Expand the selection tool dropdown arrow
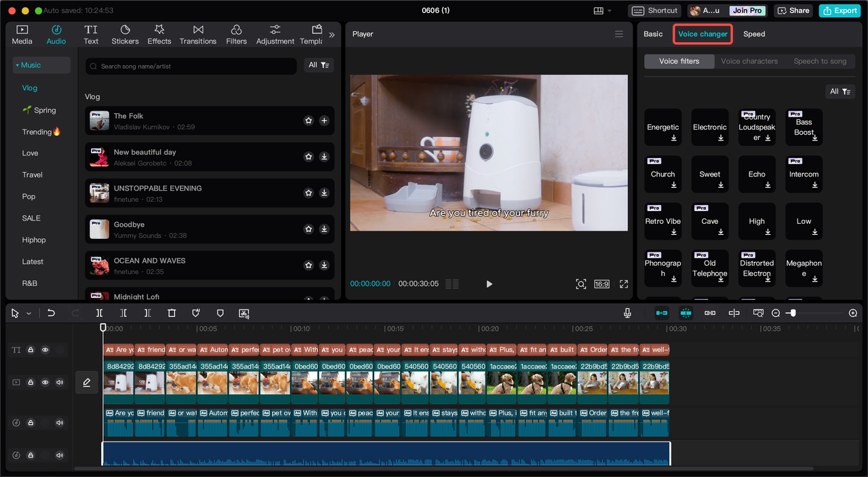 tap(28, 313)
